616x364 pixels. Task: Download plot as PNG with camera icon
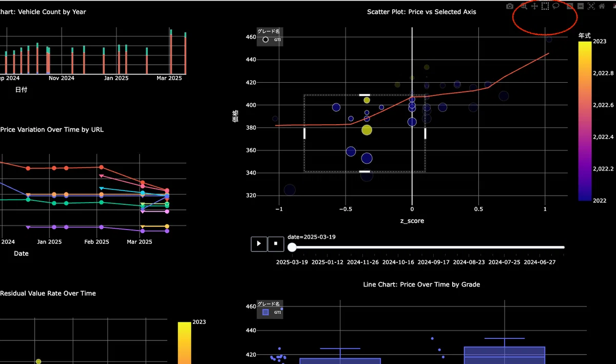click(510, 6)
